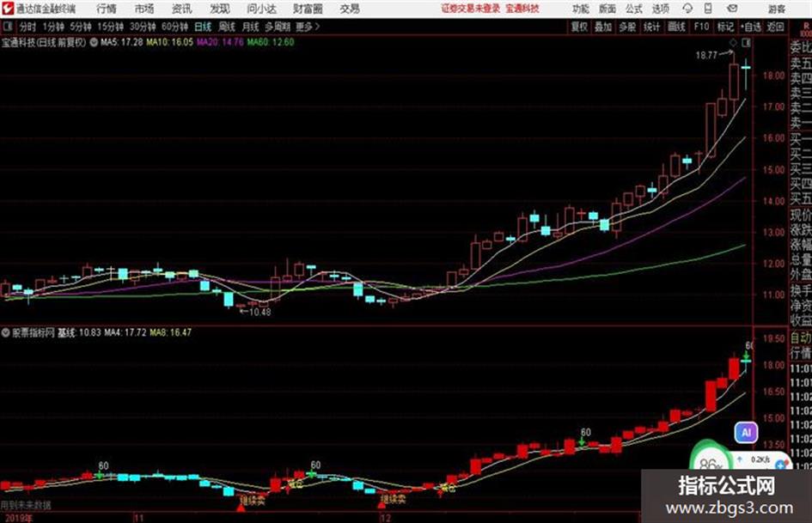Open the F10 company info button
The image size is (812, 523).
click(701, 27)
